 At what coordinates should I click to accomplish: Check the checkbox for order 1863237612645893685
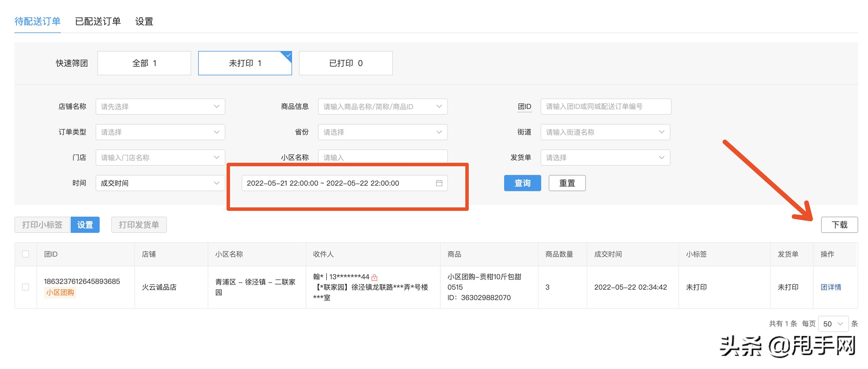tap(25, 287)
